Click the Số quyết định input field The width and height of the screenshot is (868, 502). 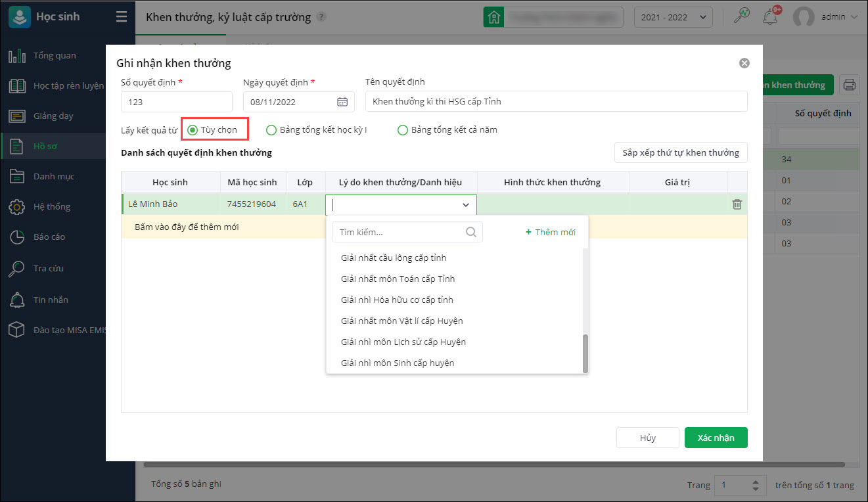click(176, 102)
